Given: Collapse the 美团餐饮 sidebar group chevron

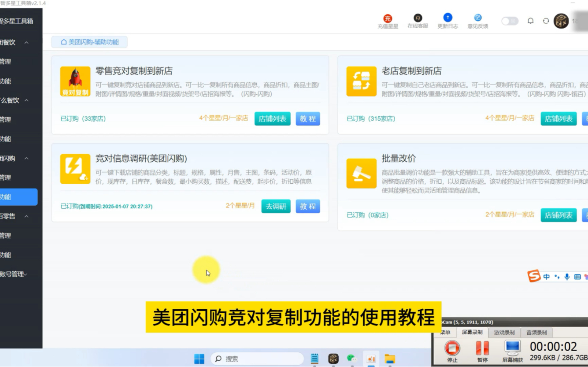Looking at the screenshot, I should tap(26, 43).
